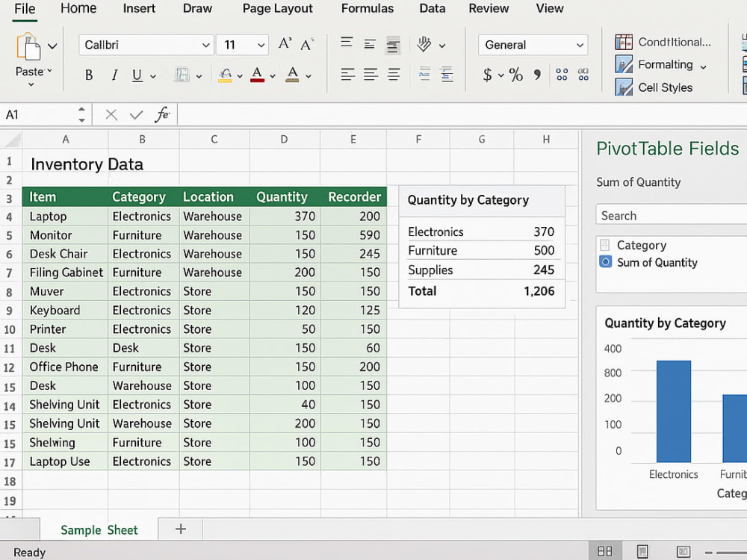Click the increase font size icon
747x560 pixels.
click(285, 44)
